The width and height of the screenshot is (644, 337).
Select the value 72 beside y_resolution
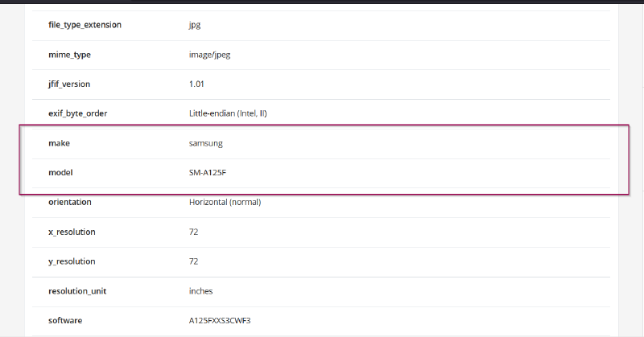tap(193, 261)
